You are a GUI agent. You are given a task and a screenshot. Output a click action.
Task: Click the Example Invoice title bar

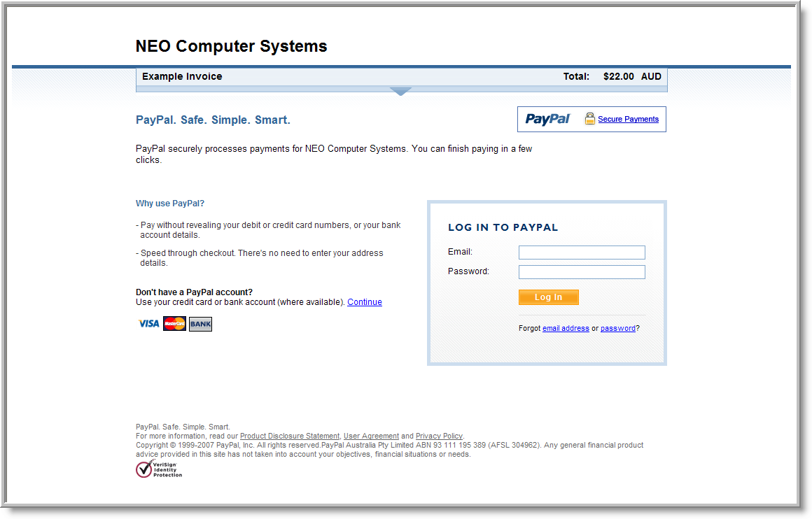tap(182, 76)
